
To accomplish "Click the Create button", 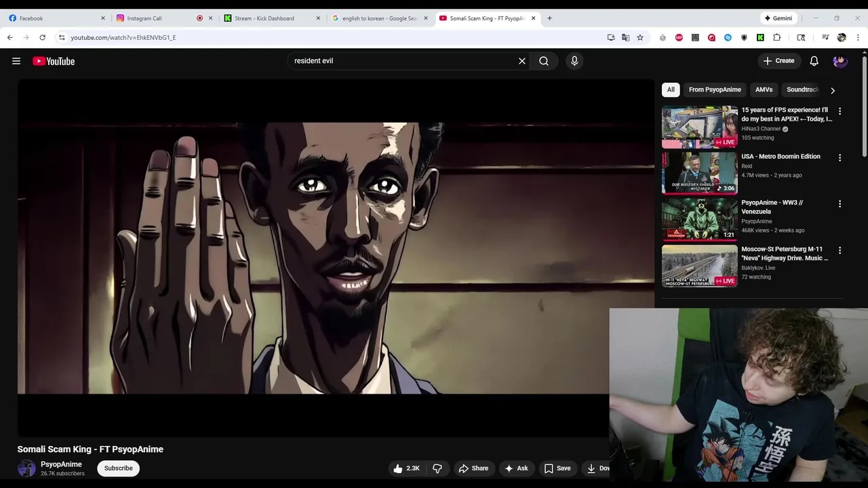I will pyautogui.click(x=778, y=61).
